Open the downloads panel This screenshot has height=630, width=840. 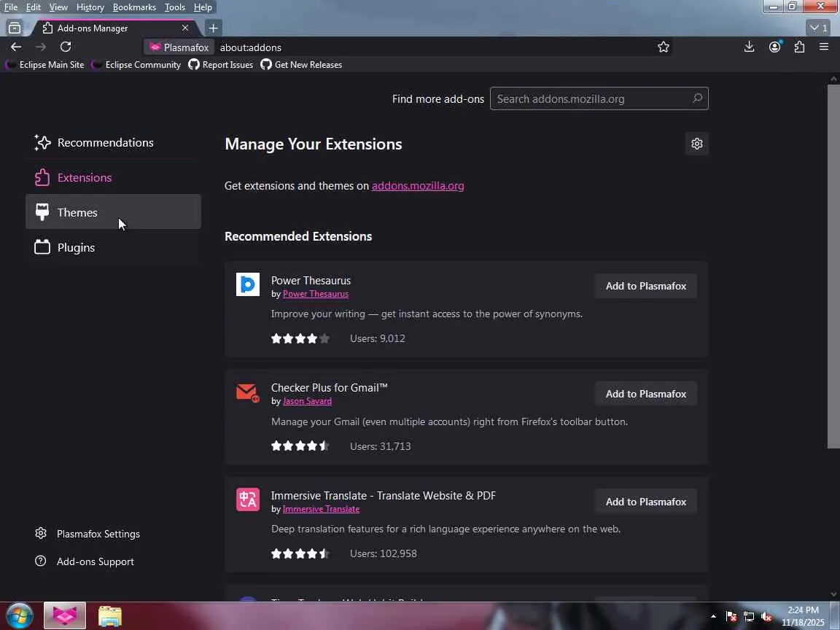coord(750,47)
